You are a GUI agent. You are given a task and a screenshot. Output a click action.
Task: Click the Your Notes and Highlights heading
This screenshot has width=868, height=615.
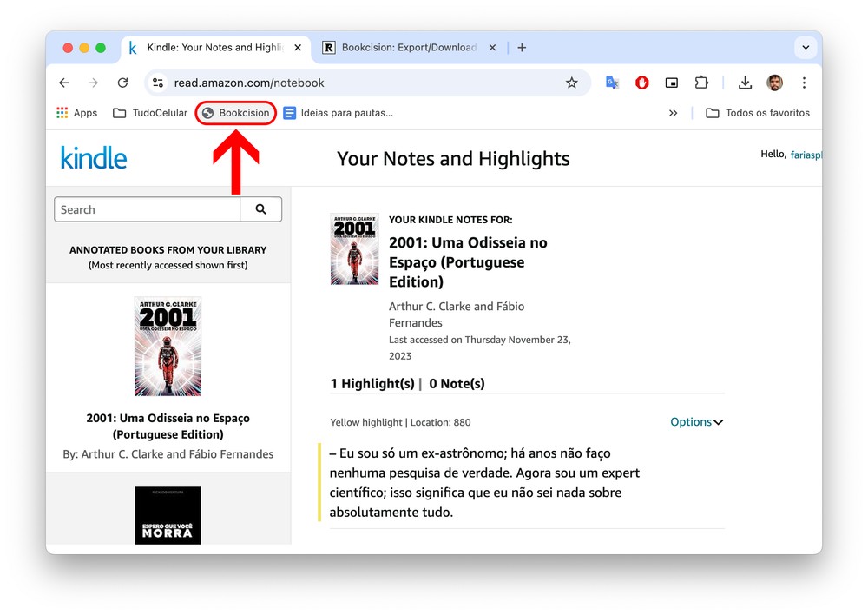pyautogui.click(x=453, y=158)
